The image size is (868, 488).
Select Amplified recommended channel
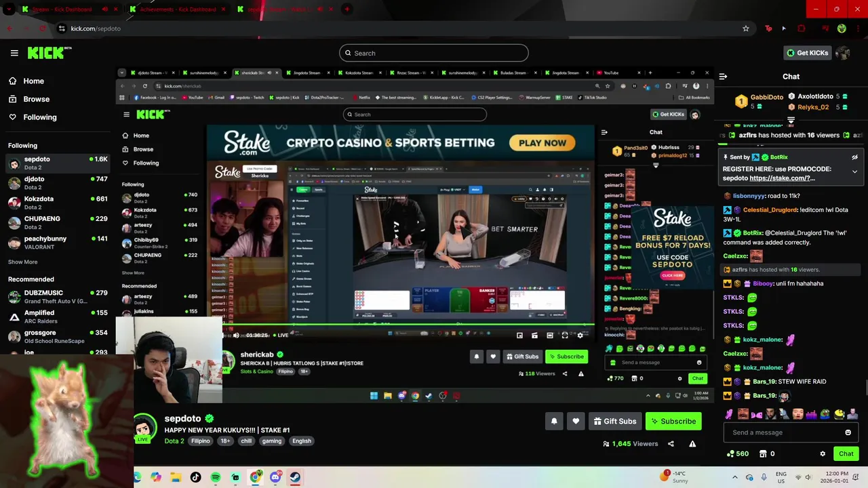[58, 317]
